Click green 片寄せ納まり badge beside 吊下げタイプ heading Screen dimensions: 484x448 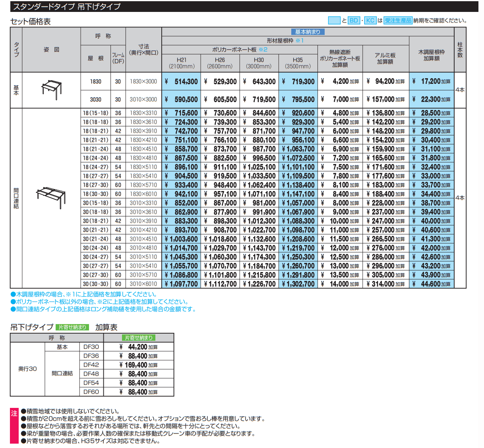[x=72, y=327]
